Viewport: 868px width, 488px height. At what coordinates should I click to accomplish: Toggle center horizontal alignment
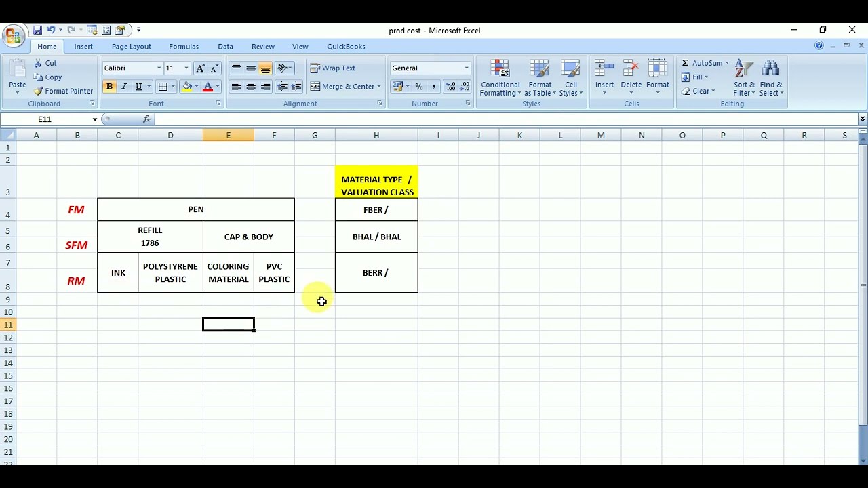251,87
